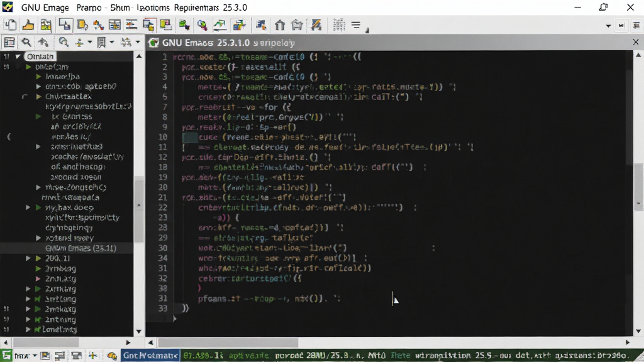
Task: Close the GNU Emacs 25.3.1.0 editor tab
Action: [636, 42]
